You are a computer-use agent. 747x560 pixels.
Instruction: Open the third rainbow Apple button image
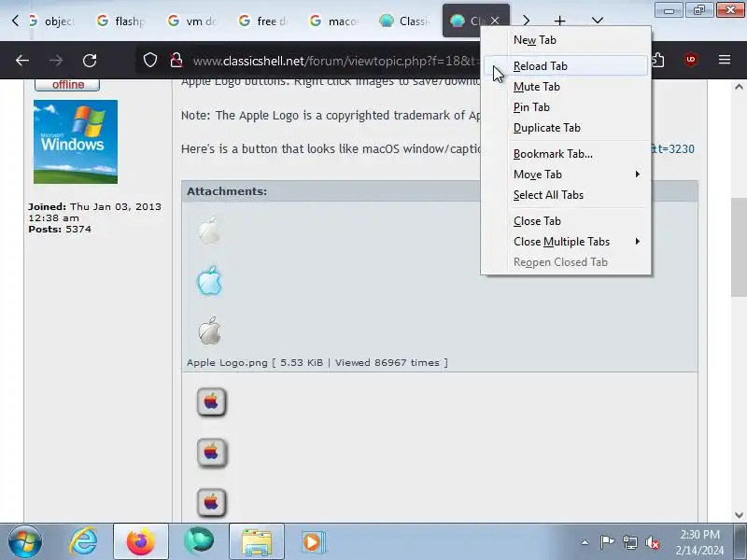click(212, 502)
